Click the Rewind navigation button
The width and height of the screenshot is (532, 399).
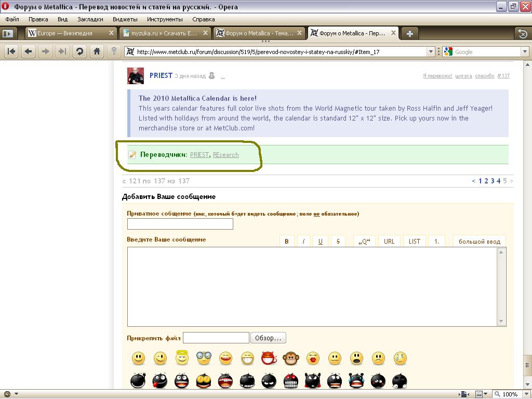coord(11,51)
